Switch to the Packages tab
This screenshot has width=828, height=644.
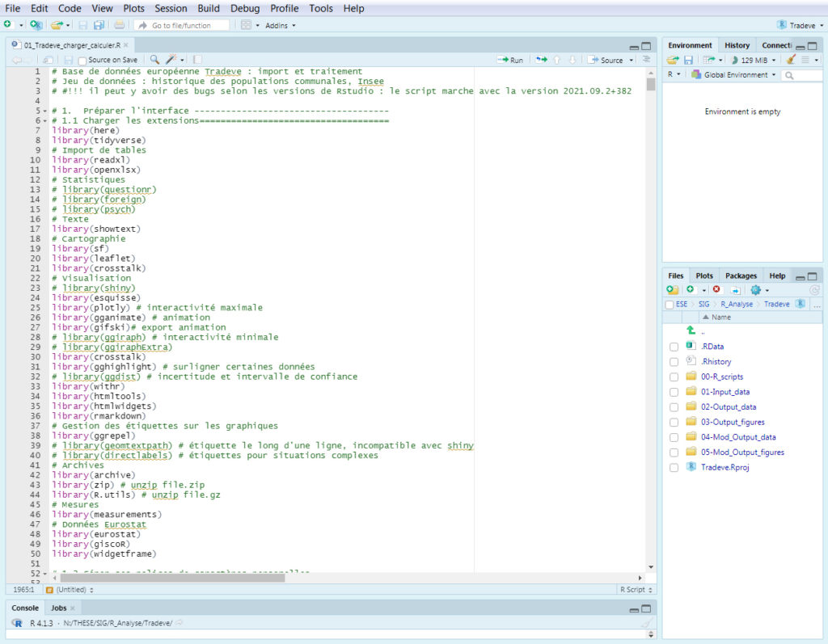coord(741,276)
